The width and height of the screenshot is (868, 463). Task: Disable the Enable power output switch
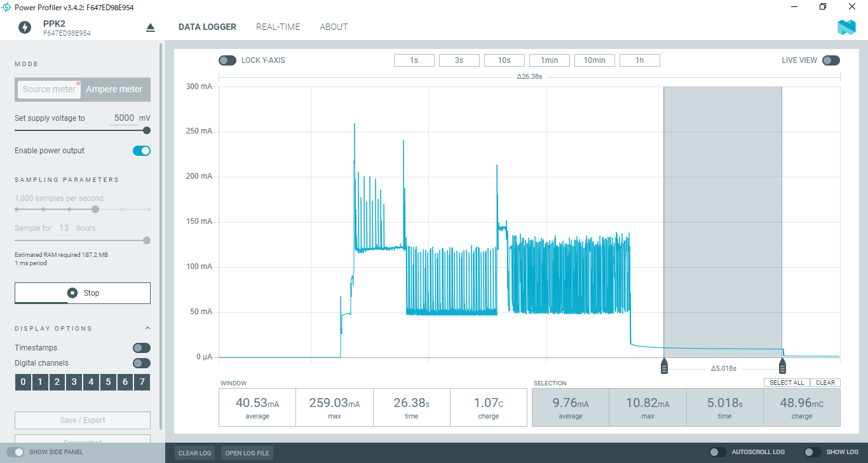(142, 151)
